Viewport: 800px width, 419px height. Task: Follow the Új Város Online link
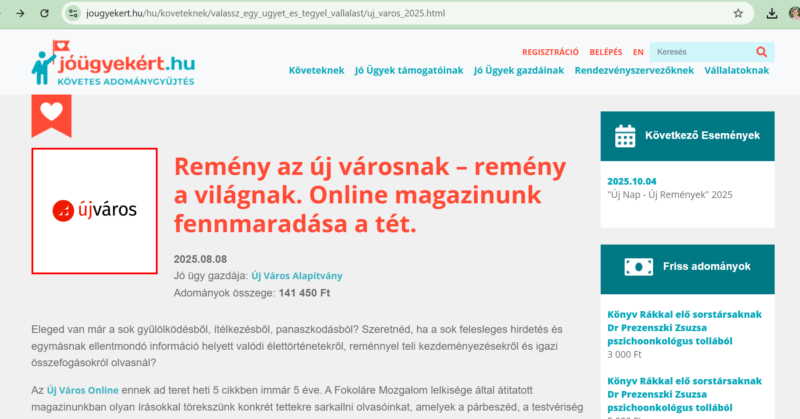click(x=83, y=390)
